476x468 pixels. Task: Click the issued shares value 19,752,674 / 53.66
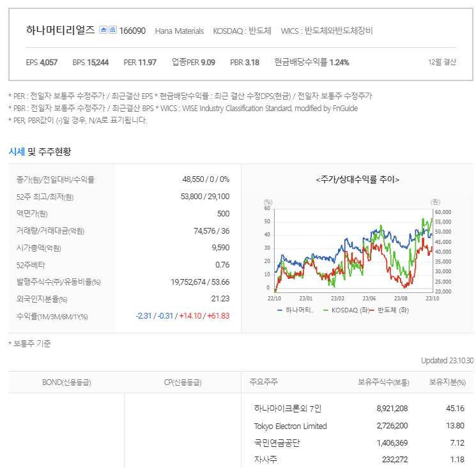click(200, 282)
